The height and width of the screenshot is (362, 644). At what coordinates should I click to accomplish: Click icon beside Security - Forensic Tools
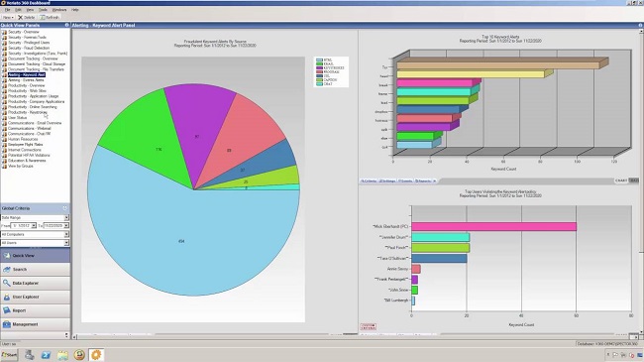(x=4, y=37)
